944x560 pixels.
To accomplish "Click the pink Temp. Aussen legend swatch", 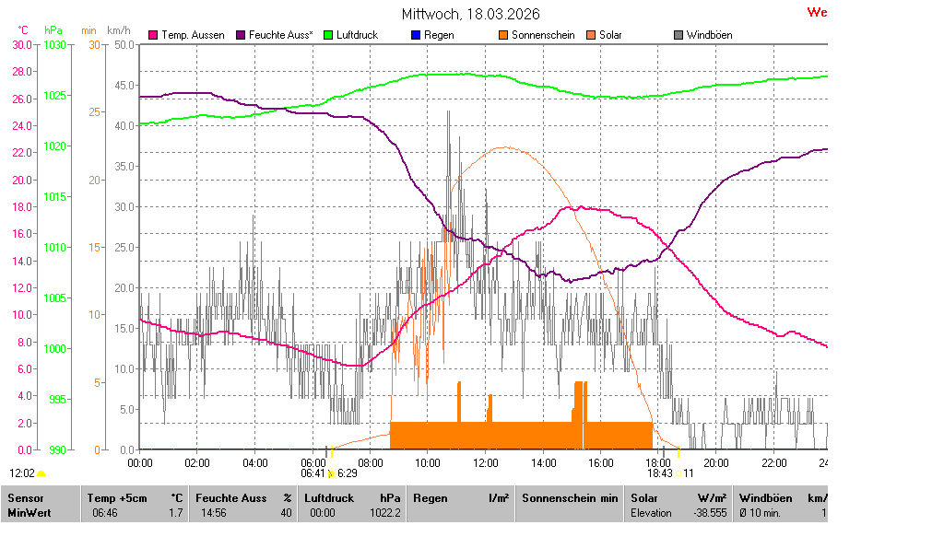I will click(154, 35).
